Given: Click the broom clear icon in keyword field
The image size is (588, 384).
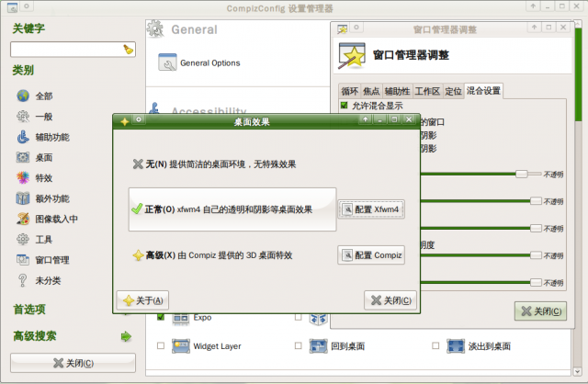Looking at the screenshot, I should tap(128, 49).
